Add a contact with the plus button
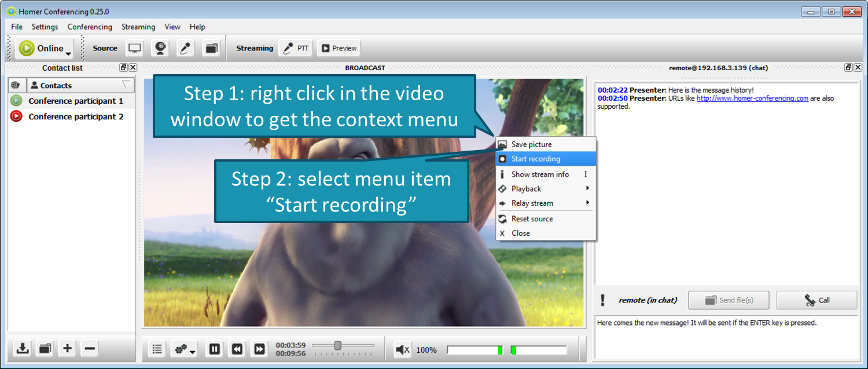Viewport: 868px width, 369px height. click(67, 349)
